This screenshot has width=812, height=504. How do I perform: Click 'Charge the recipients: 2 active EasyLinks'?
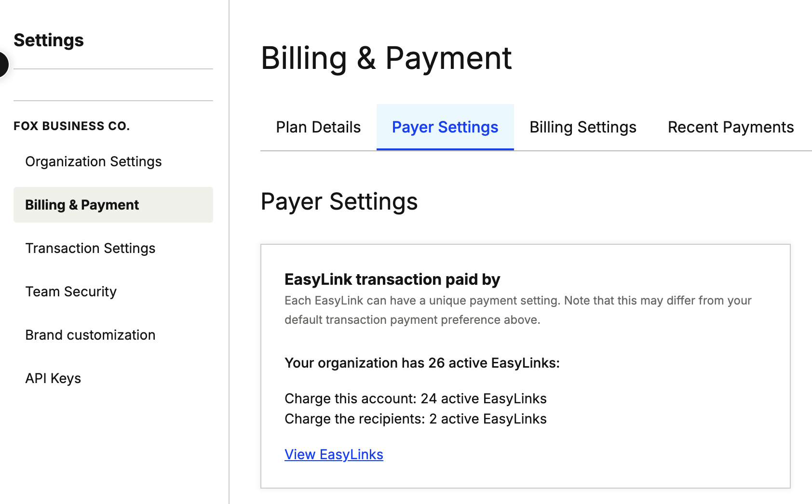tap(415, 419)
